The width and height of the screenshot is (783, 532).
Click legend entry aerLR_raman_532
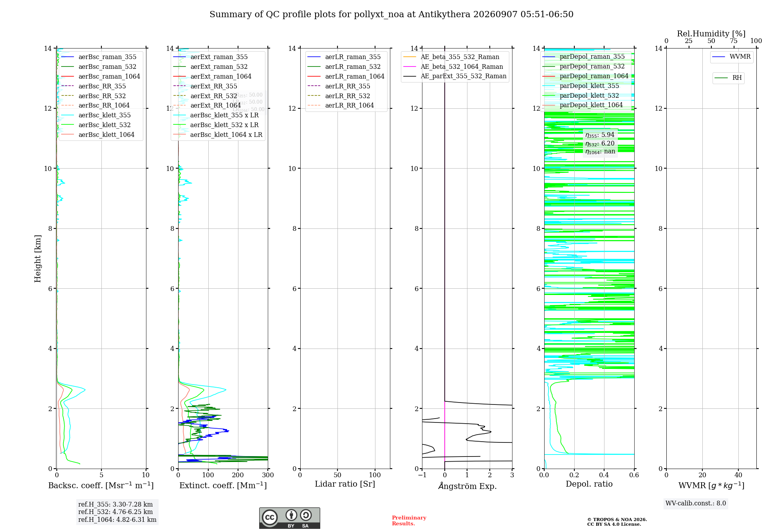(x=344, y=66)
